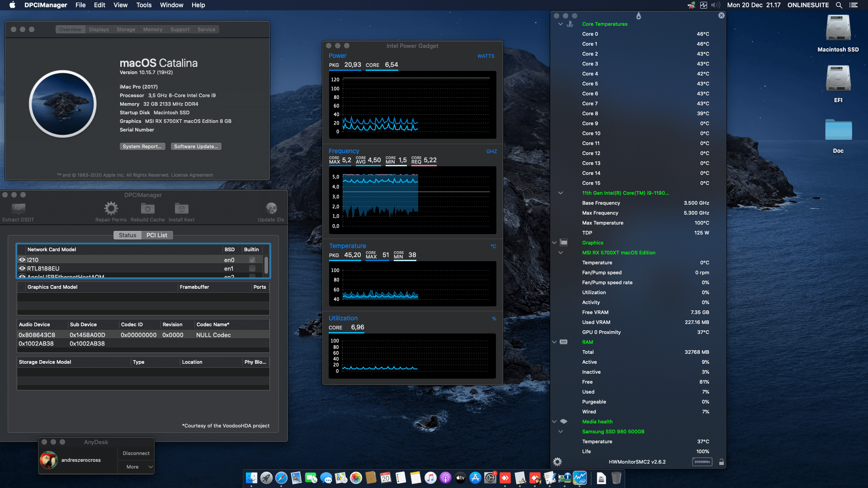Collapse the RAM section
The image size is (868, 488).
[x=554, y=342]
